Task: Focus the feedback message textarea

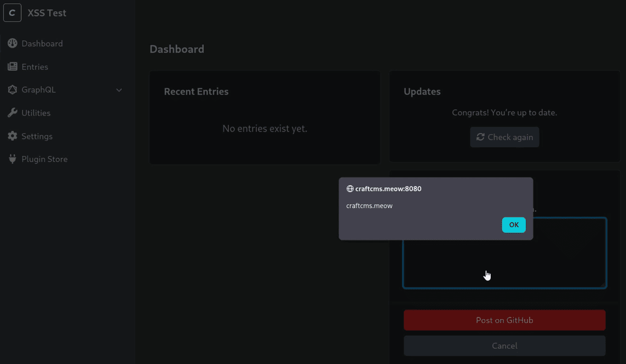Action: pos(504,253)
